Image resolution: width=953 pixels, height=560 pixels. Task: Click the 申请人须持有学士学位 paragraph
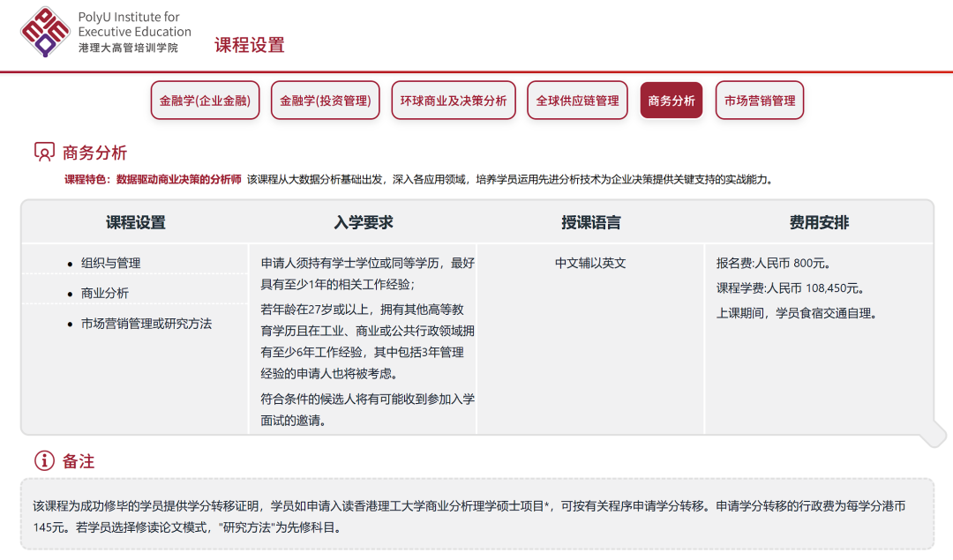coord(368,273)
